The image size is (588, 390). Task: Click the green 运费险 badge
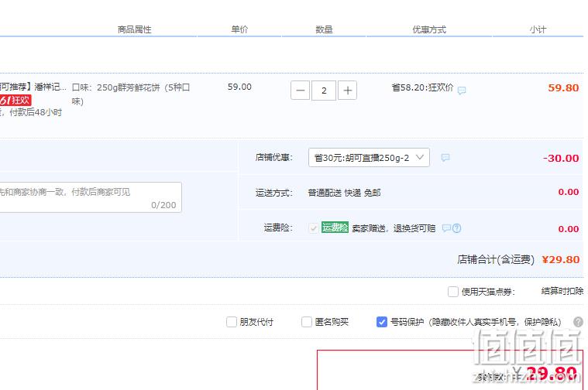click(335, 227)
